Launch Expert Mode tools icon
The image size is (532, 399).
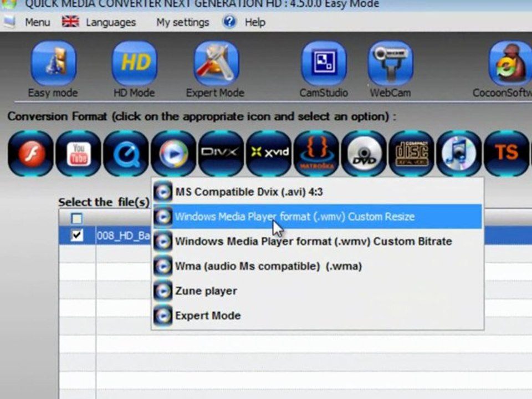click(x=216, y=63)
